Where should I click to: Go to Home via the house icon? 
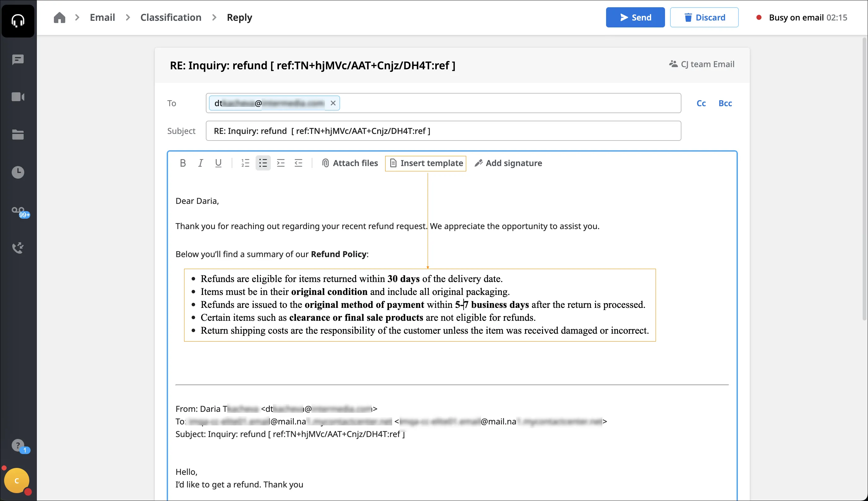(x=60, y=17)
